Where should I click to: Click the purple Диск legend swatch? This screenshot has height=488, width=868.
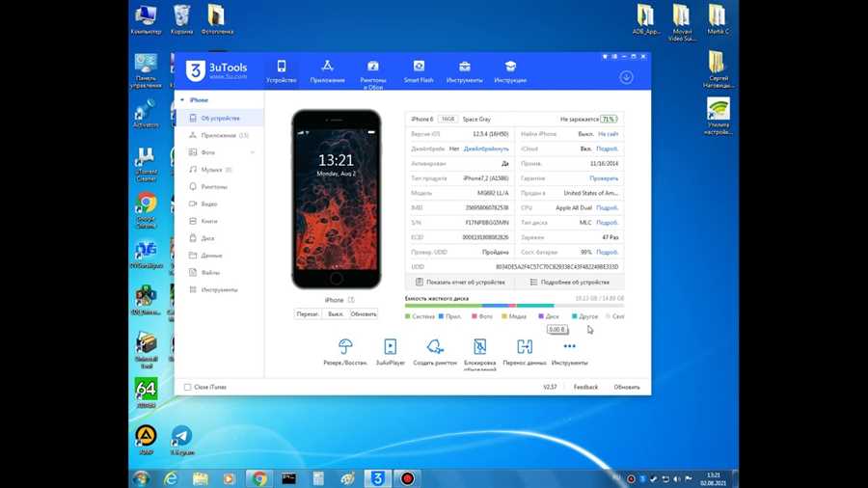point(541,316)
